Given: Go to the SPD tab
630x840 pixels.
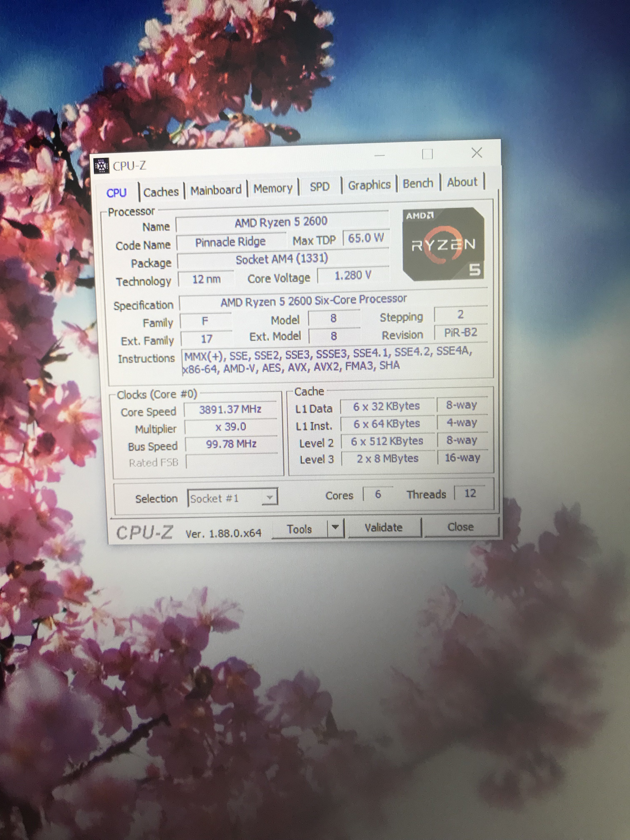Looking at the screenshot, I should click(x=319, y=186).
